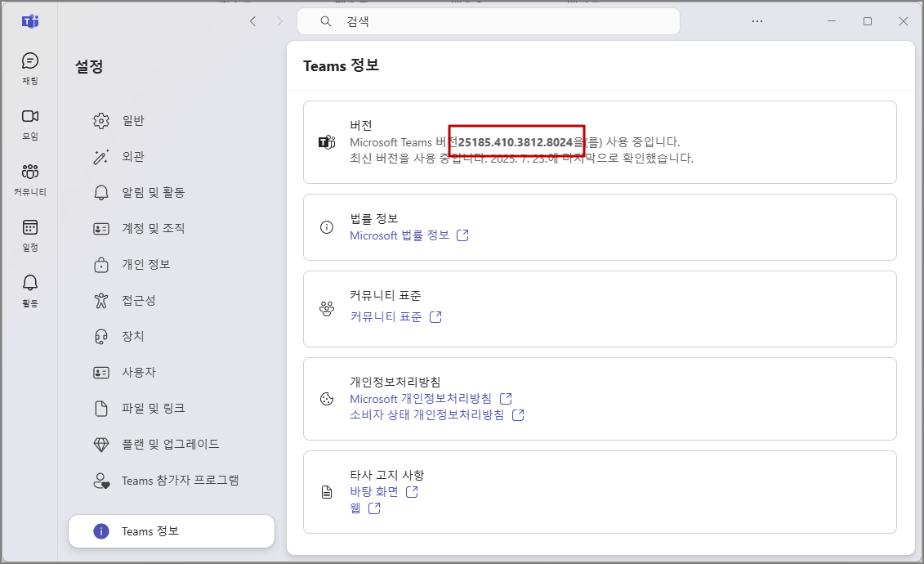
Task: Open 사용자 settings label
Action: [139, 373]
